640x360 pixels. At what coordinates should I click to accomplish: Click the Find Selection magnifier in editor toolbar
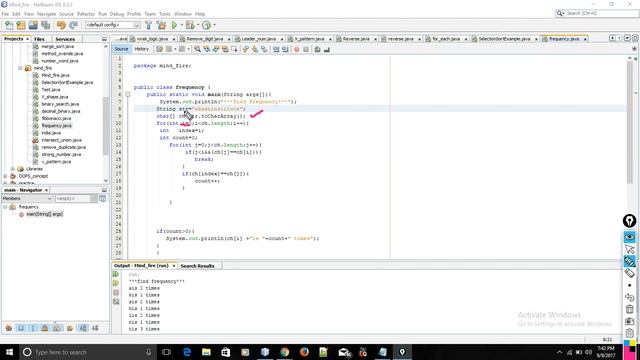click(x=198, y=49)
